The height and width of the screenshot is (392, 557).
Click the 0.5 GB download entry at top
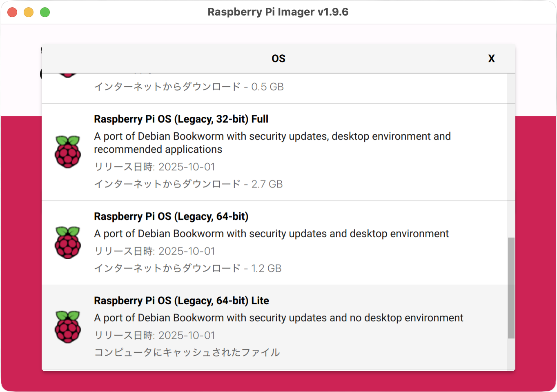pyautogui.click(x=189, y=87)
